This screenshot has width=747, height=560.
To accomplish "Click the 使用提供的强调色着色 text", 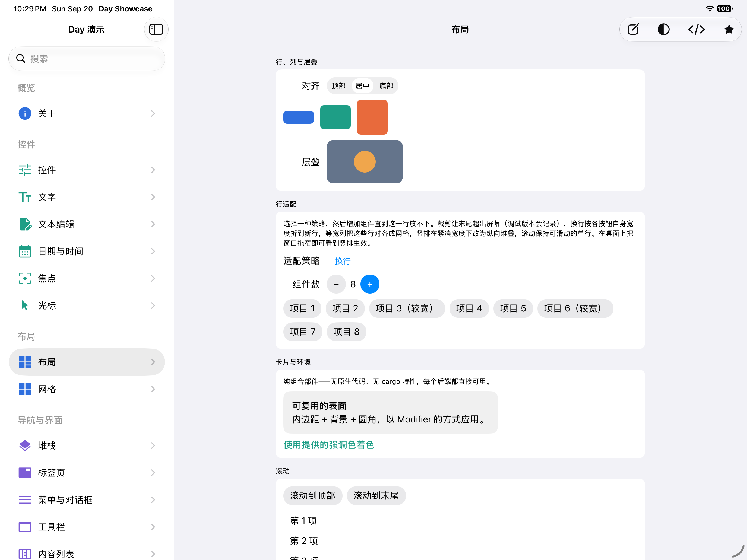I will click(329, 445).
